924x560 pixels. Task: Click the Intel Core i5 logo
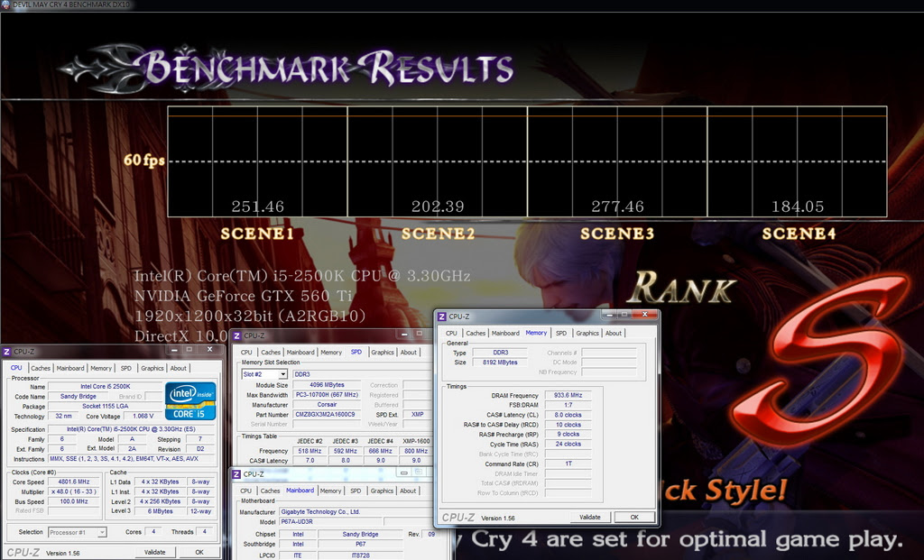[190, 401]
